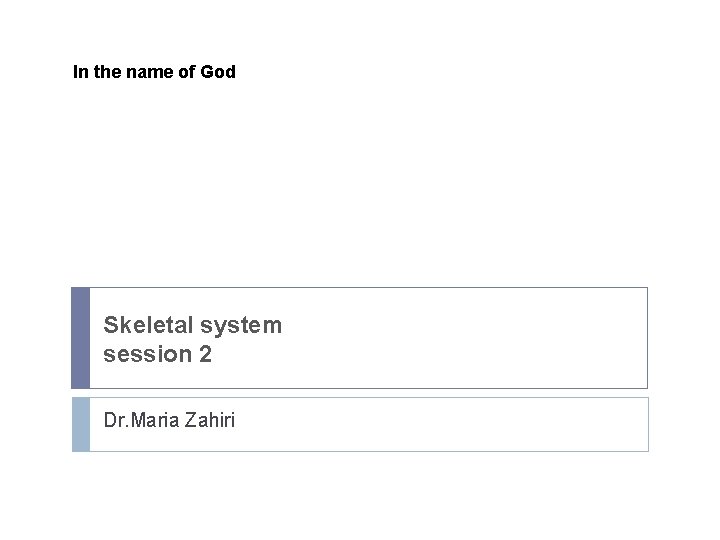The width and height of the screenshot is (720, 540).
Task: Click the word "God" in the header
Action: click(218, 72)
